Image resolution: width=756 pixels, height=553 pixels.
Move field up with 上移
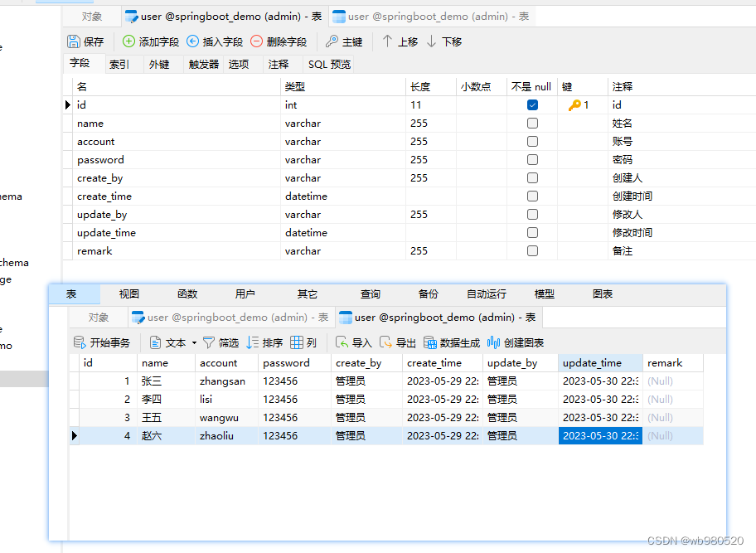tap(400, 42)
